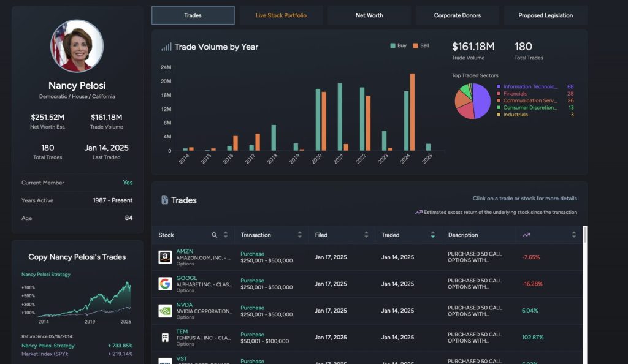Click Copy Nancy Pelosi's Trades heading
This screenshot has width=628, height=364.
(77, 257)
